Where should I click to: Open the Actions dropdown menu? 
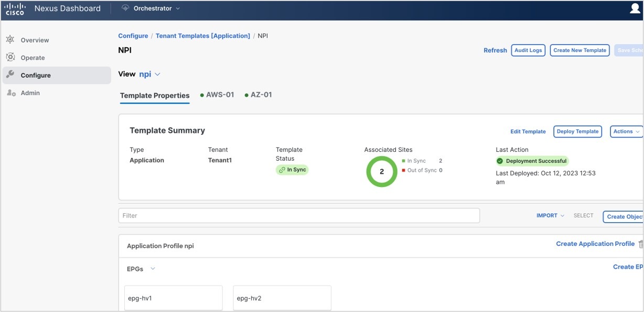(x=626, y=131)
